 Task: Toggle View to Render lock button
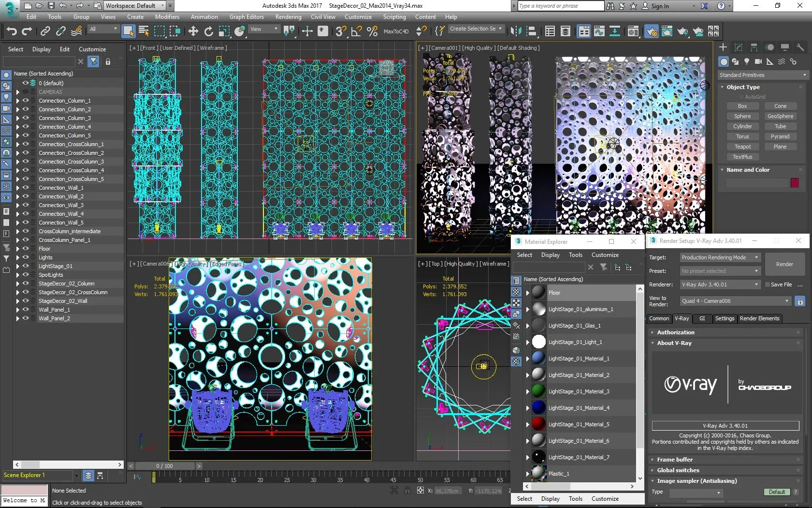pyautogui.click(x=800, y=301)
